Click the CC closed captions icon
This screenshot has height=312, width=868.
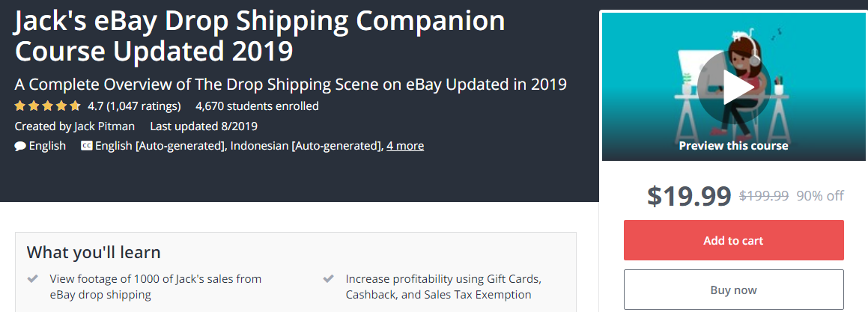(x=86, y=146)
